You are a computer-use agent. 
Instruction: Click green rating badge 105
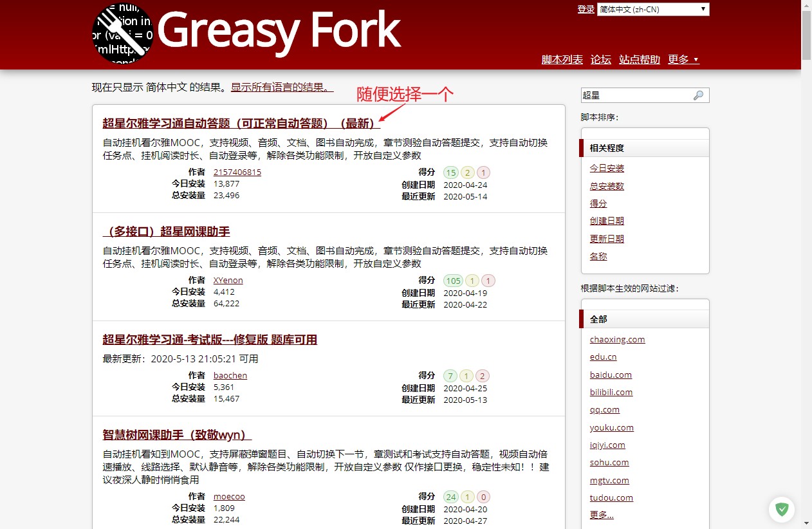(x=453, y=281)
